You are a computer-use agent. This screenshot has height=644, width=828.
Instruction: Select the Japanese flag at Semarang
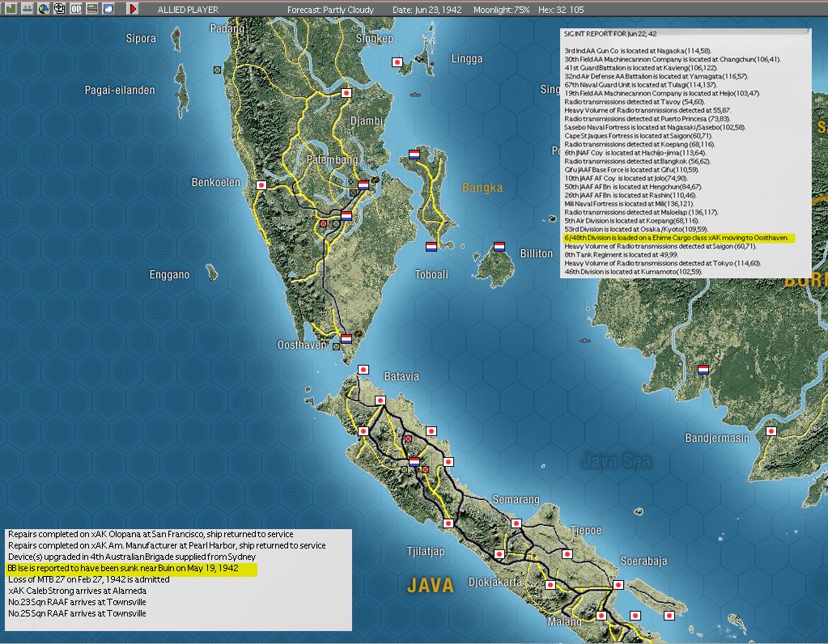click(516, 523)
